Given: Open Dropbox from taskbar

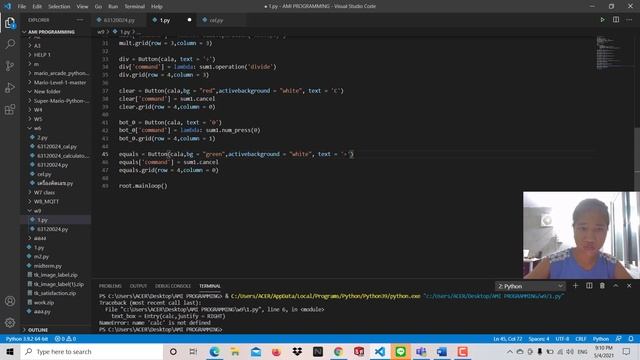Looking at the screenshot, I should point(297,351).
